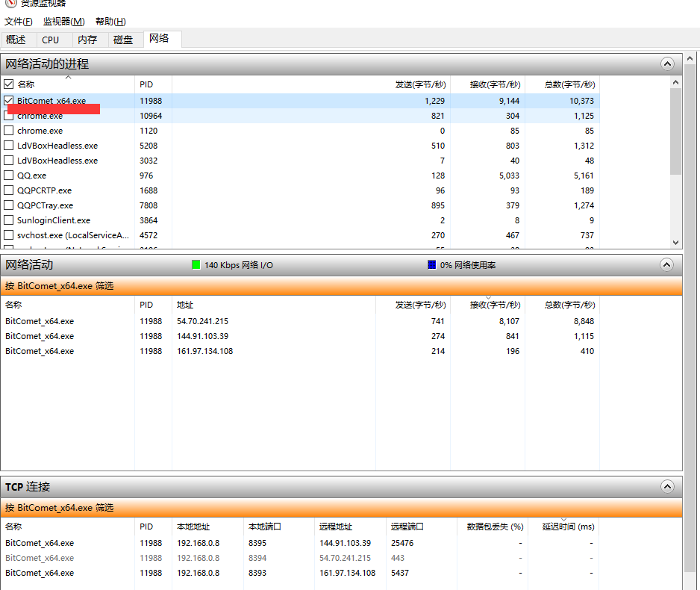Click the green 网络 I/O legend square
700x590 pixels.
pyautogui.click(x=196, y=265)
